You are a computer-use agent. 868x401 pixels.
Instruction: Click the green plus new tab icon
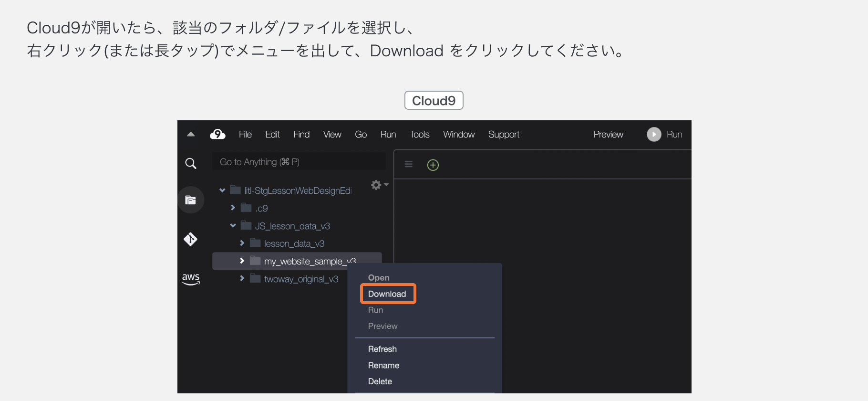433,165
